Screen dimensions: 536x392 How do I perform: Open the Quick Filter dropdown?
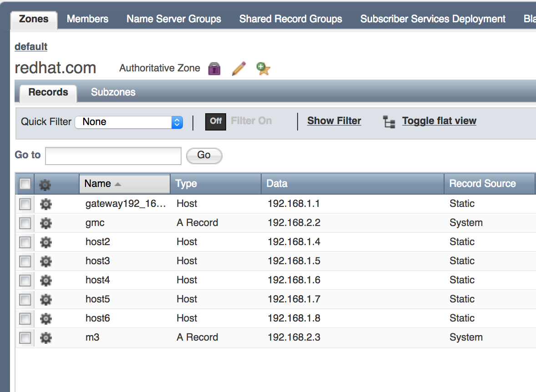point(129,121)
